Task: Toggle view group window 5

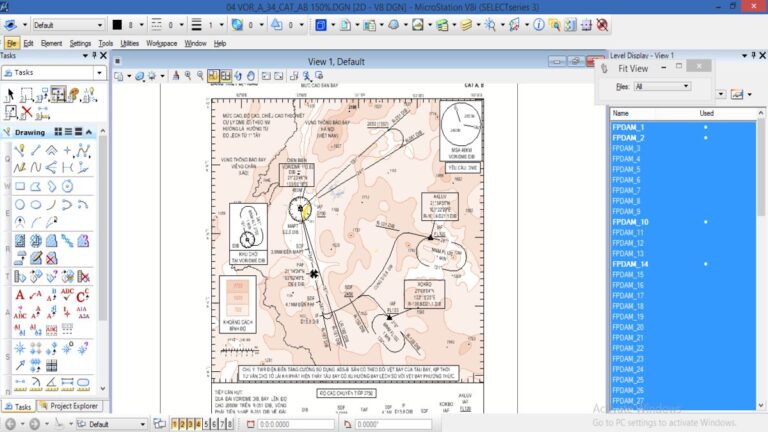Action: (206, 424)
